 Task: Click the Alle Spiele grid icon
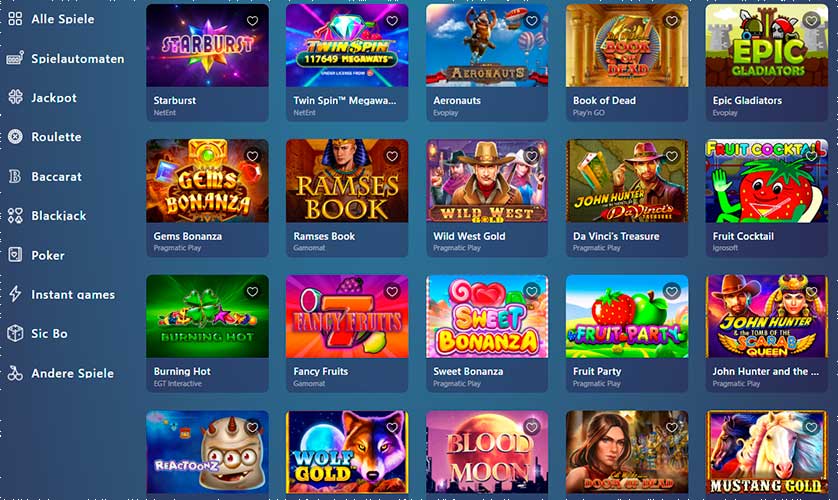[x=15, y=19]
